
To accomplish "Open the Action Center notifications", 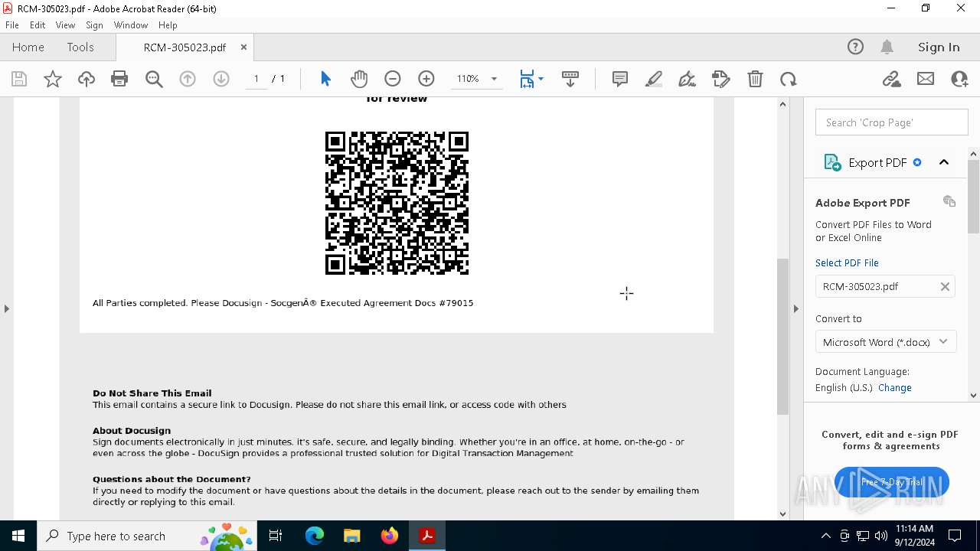I will coord(955,536).
